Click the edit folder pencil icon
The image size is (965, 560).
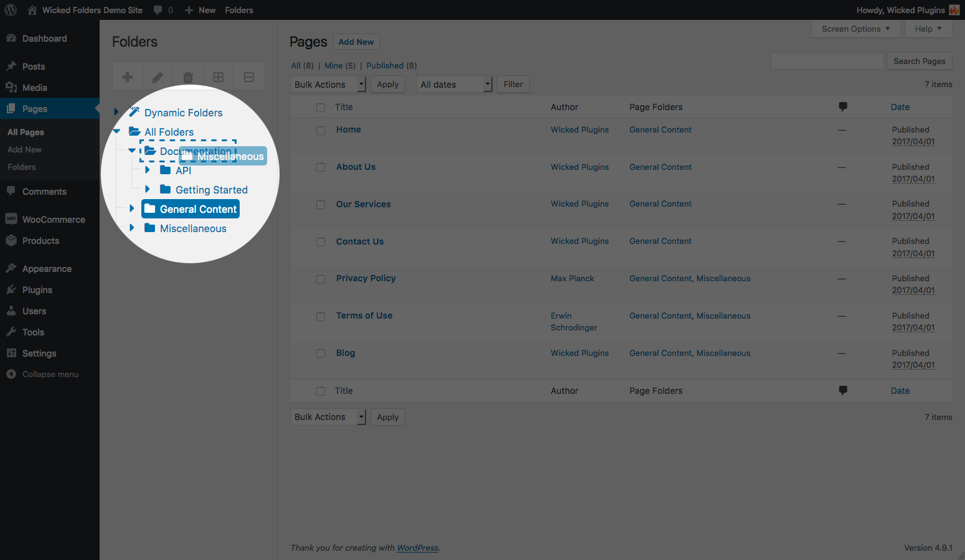tap(158, 77)
